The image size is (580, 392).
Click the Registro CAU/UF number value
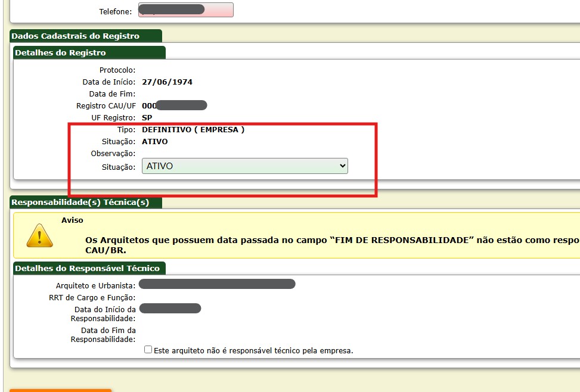click(174, 105)
